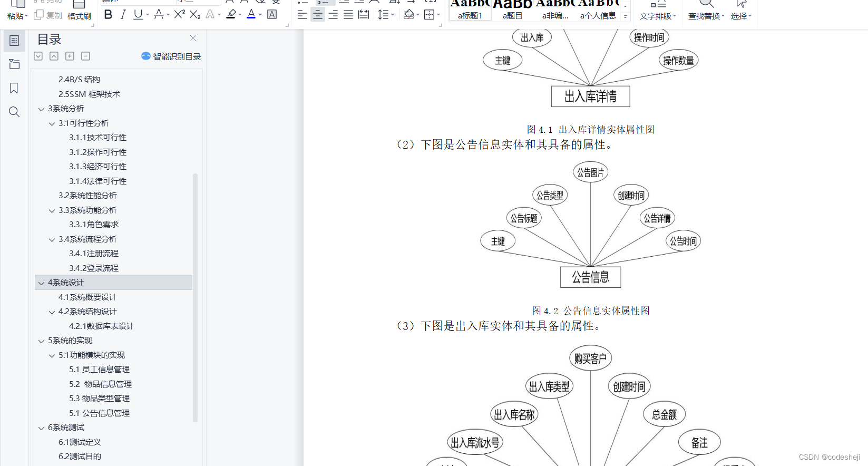This screenshot has height=466, width=868.
Task: Open the search sidebar icon
Action: [14, 112]
